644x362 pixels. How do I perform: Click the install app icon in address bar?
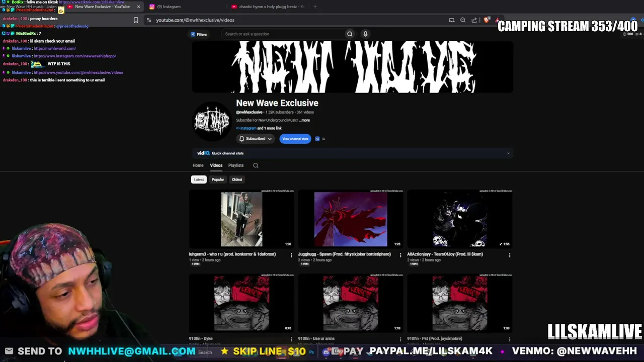point(451,20)
